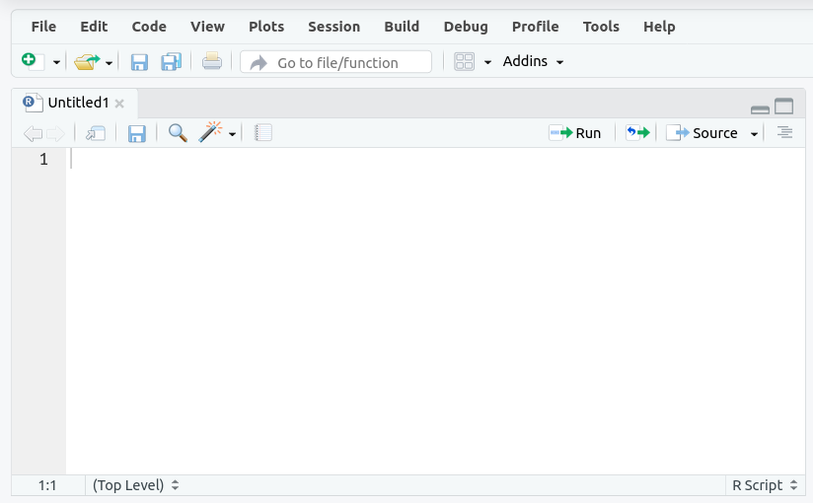815x504 pixels.
Task: Click the Print document icon
Action: pyautogui.click(x=212, y=62)
